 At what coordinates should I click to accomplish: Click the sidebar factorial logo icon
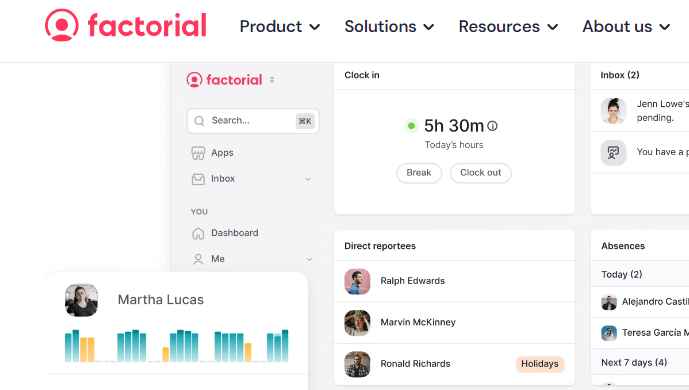click(194, 80)
